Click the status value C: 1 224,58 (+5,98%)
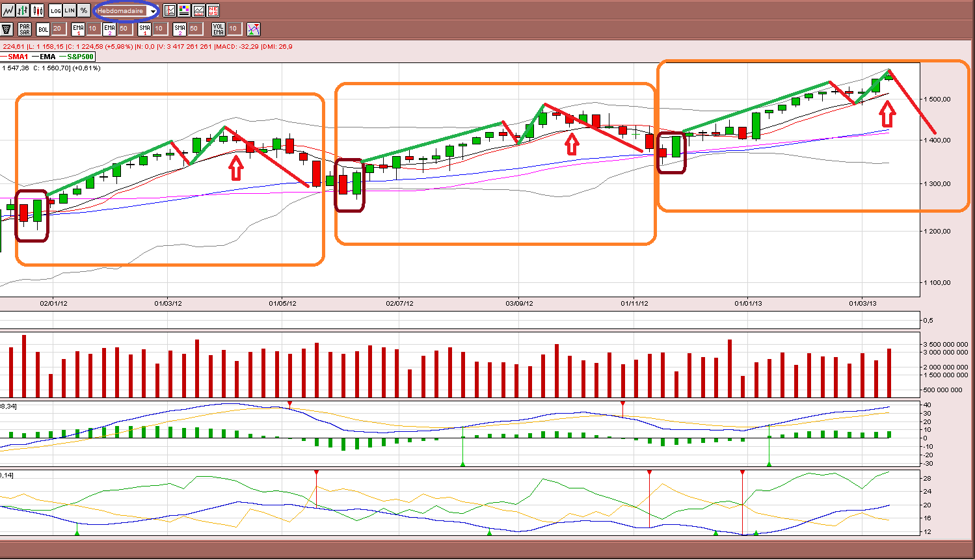The image size is (975, 560). point(100,47)
